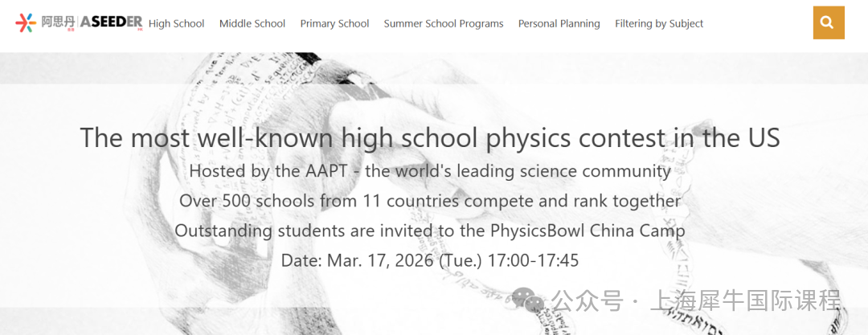Choose Filtering by Subject
The image size is (868, 335).
click(659, 24)
